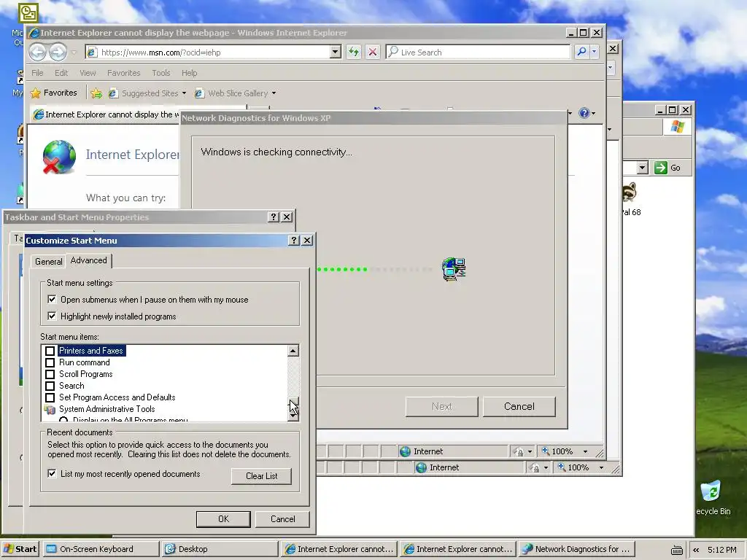Open the zoom level dropdown in upper status bar
Viewport: 747px width, 560px height.
586,451
